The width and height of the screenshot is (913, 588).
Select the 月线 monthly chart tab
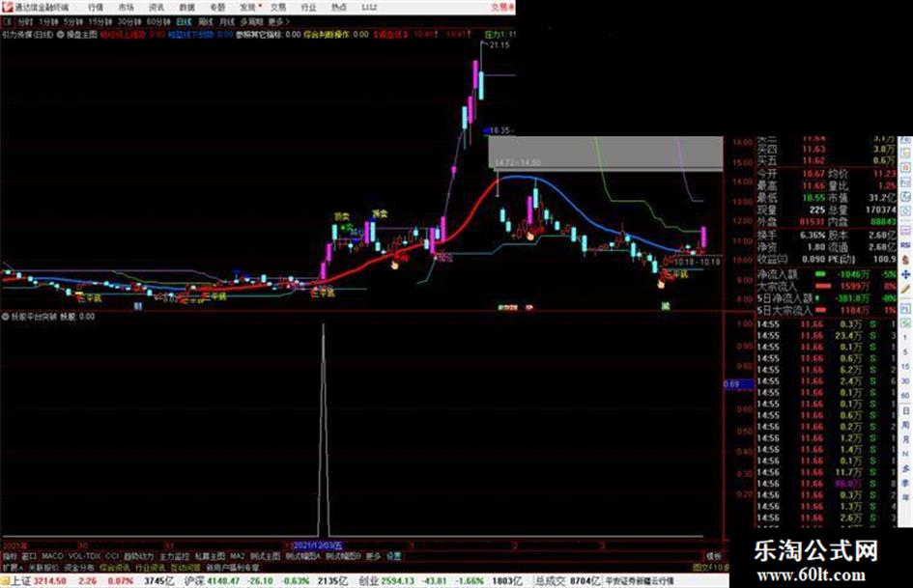click(226, 22)
